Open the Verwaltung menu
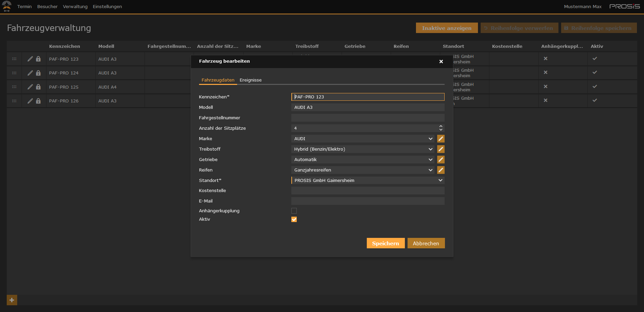 (75, 6)
